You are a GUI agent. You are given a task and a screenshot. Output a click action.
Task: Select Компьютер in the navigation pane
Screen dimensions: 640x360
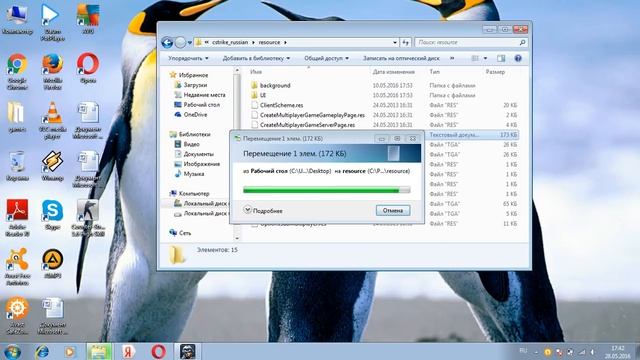[x=189, y=193]
